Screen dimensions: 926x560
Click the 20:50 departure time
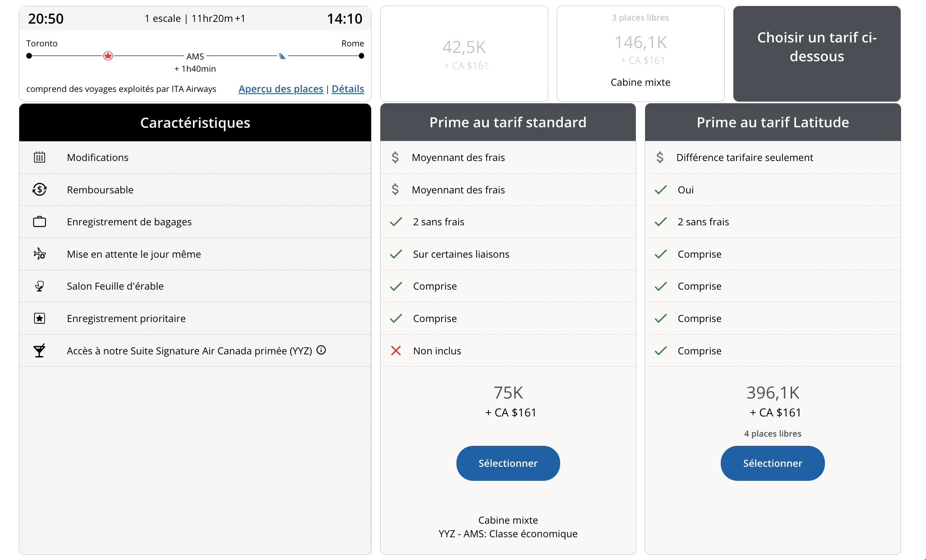(x=46, y=18)
